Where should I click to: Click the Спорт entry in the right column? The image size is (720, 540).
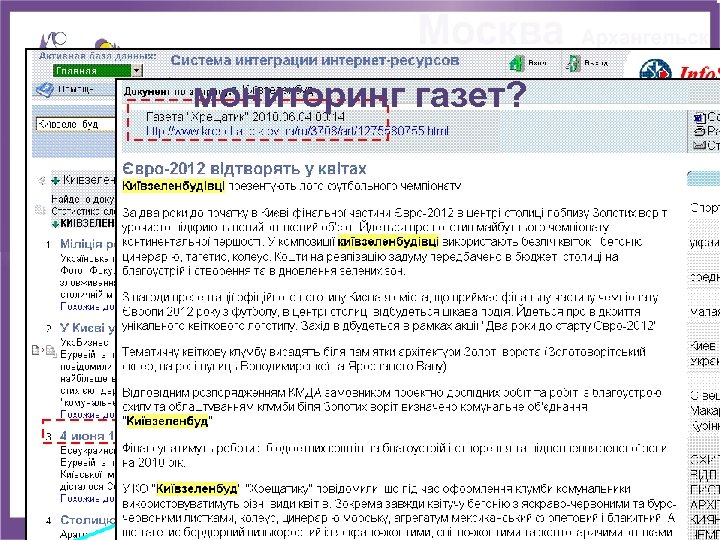pyautogui.click(x=704, y=208)
